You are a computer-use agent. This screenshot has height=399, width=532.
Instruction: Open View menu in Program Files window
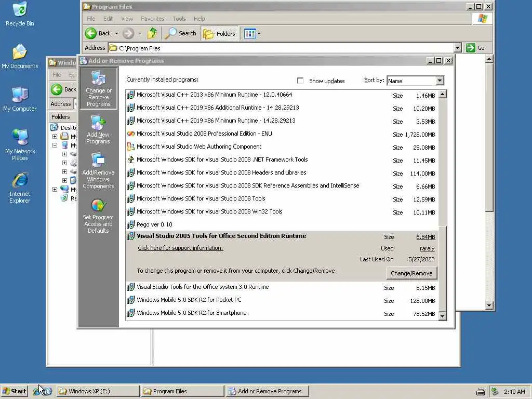[x=127, y=19]
